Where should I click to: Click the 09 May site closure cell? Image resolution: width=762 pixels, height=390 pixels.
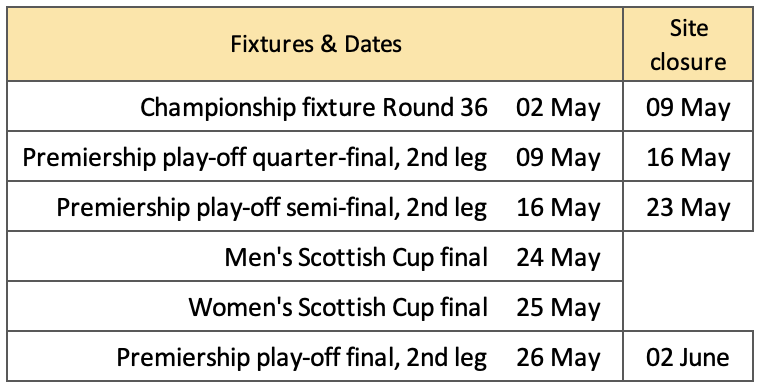point(688,106)
